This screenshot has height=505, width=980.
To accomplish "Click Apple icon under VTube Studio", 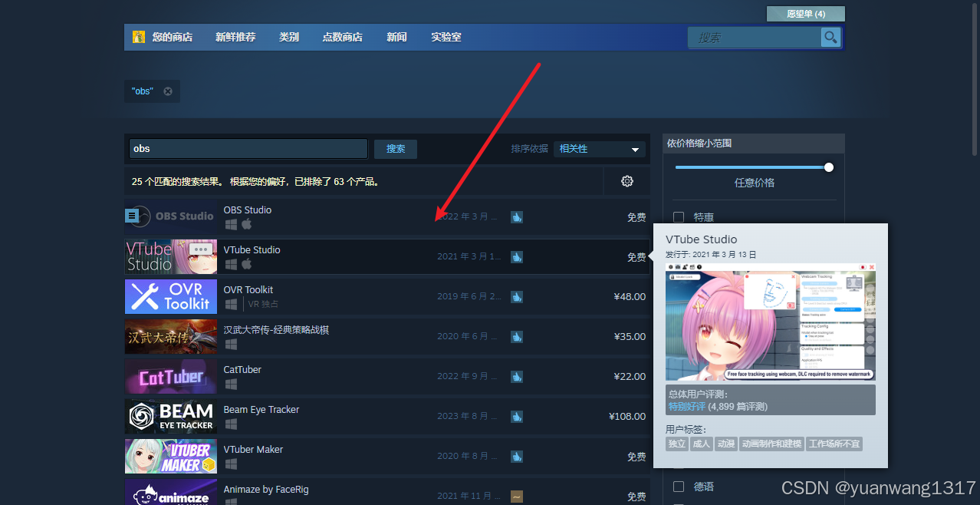I will pos(247,264).
